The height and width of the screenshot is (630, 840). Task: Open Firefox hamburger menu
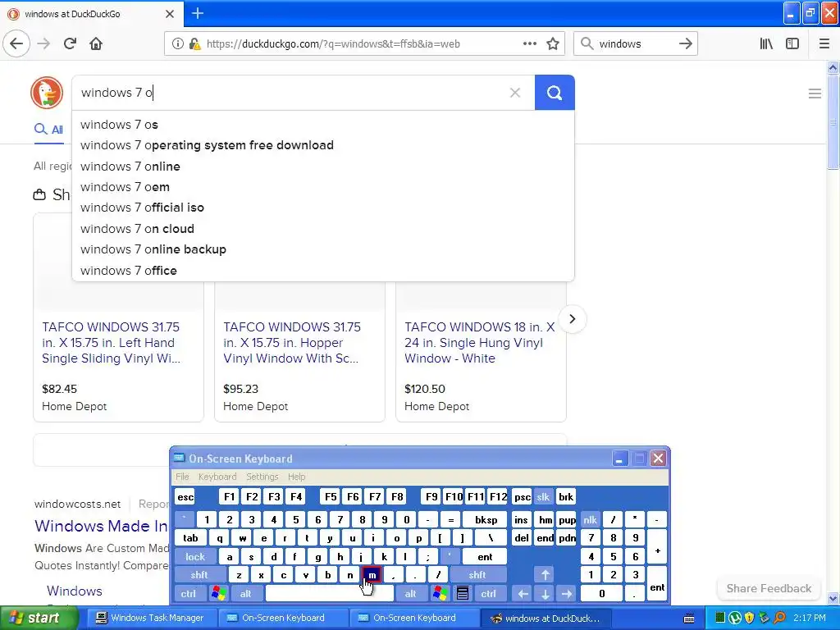(824, 43)
